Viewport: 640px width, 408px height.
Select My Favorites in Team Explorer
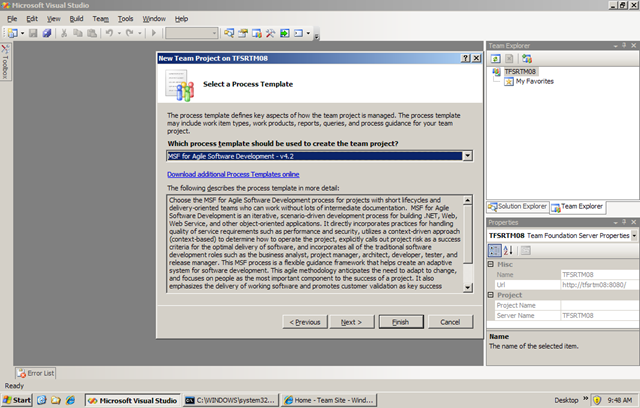[534, 81]
